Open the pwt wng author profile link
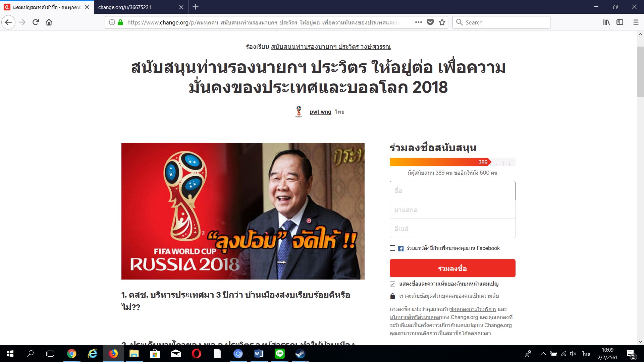Viewport: 644px width, 362px height. coord(320,112)
